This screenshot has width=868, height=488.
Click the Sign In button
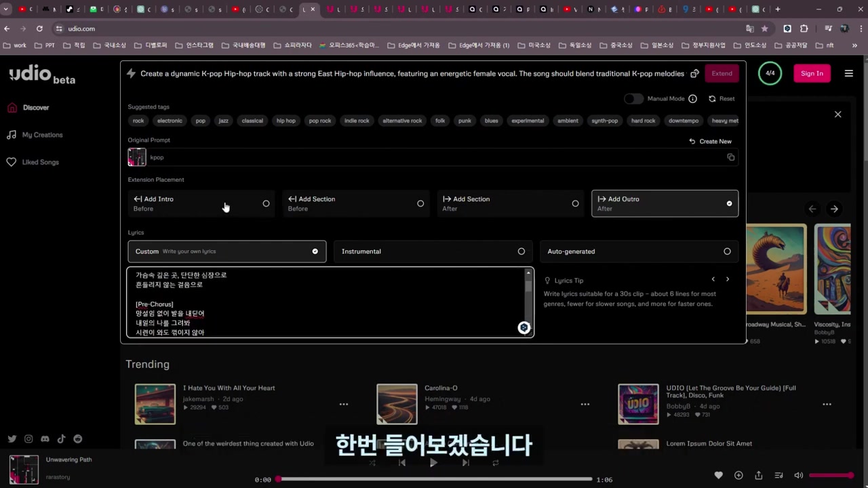[812, 73]
